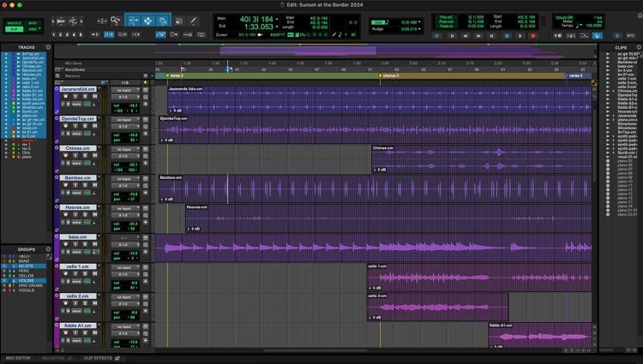
Task: Click the Shuffle edit mode button
Action: [14, 23]
